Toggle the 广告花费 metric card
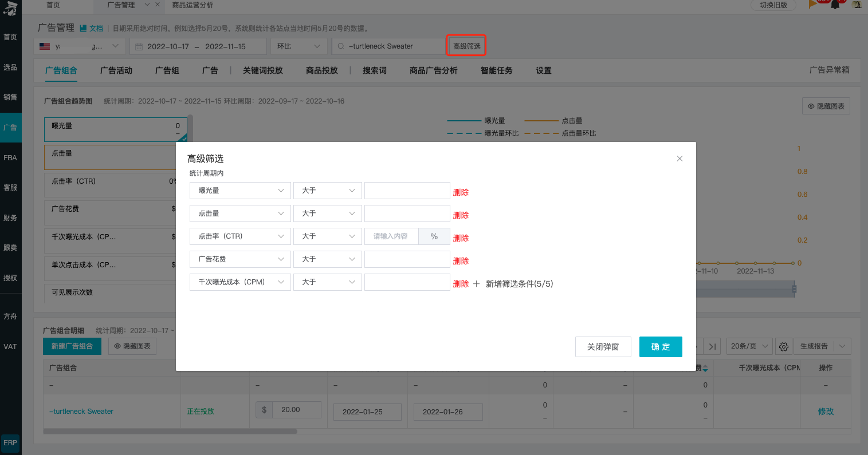Screen dimensions: 868x455 [x=111, y=213]
